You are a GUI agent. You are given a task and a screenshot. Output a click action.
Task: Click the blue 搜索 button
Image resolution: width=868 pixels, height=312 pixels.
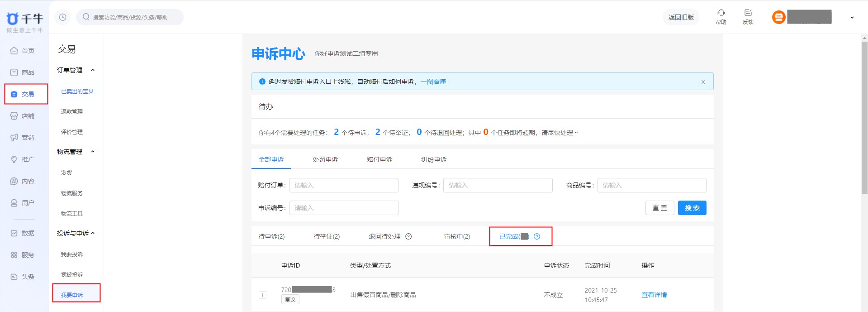692,208
